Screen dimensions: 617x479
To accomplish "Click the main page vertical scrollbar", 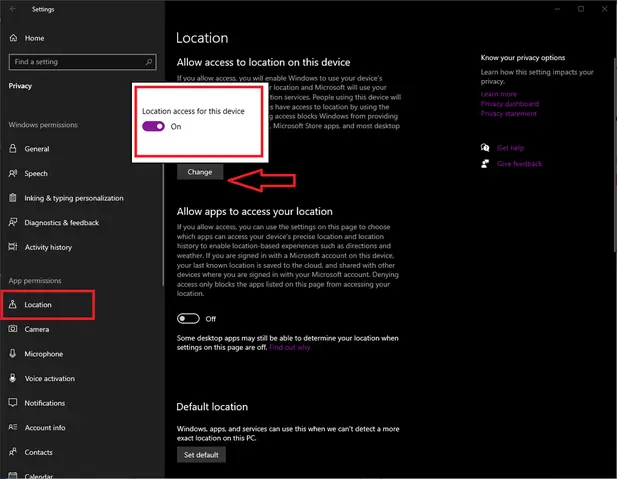I will (615, 154).
